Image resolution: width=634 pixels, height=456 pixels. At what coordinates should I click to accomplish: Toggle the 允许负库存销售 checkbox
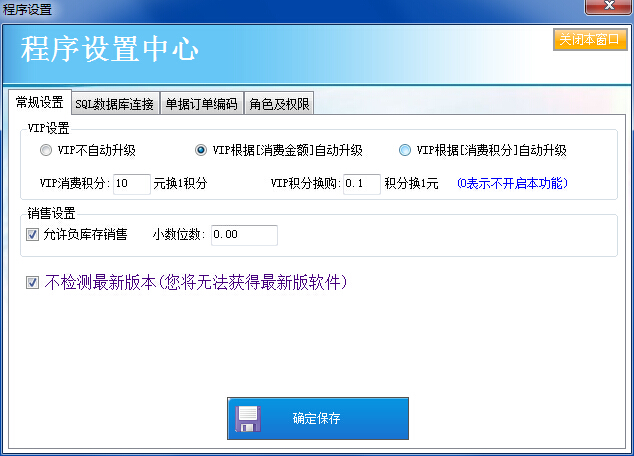pos(33,235)
